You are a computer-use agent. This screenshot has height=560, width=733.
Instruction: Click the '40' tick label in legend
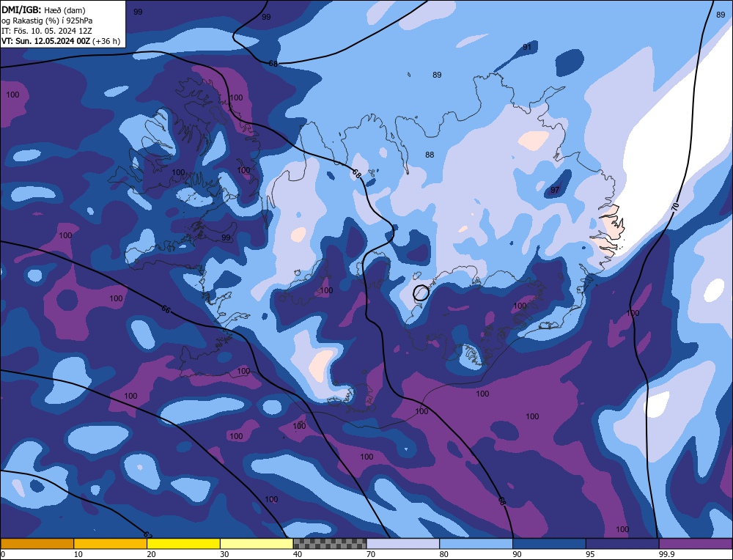tap(298, 554)
